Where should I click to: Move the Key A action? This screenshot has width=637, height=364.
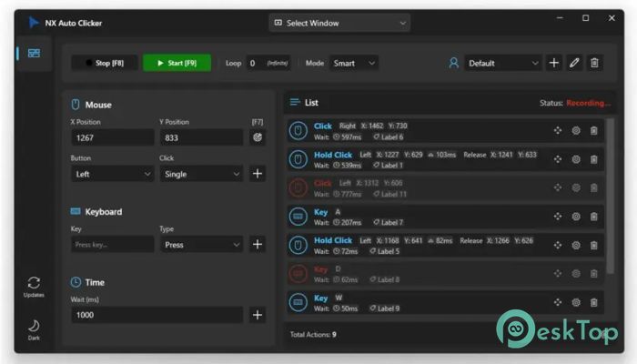click(x=558, y=217)
